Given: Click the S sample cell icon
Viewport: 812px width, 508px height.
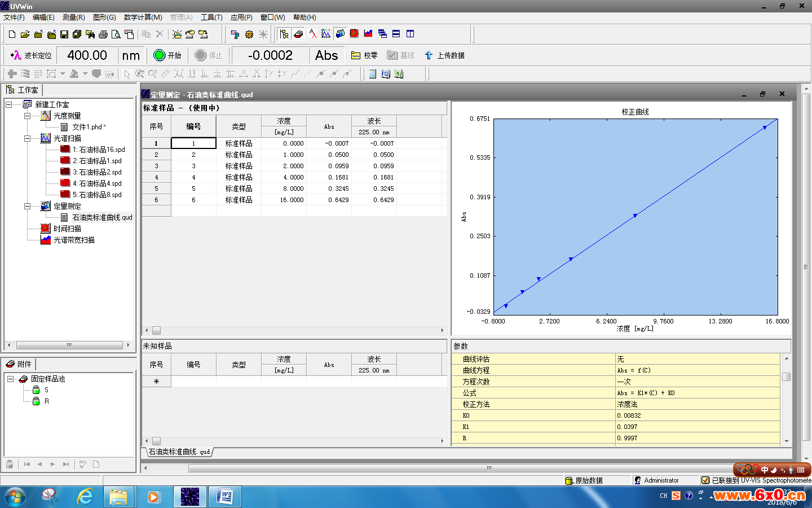Looking at the screenshot, I should (36, 390).
